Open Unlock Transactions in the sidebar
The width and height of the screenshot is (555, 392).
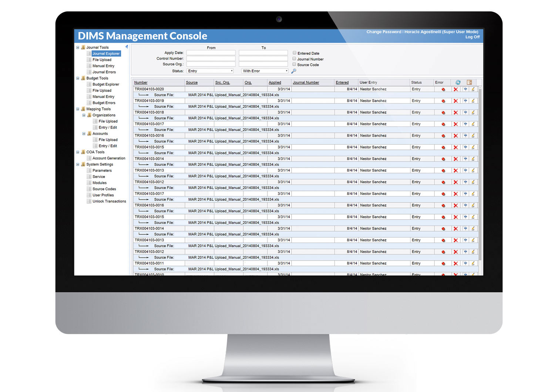(109, 201)
